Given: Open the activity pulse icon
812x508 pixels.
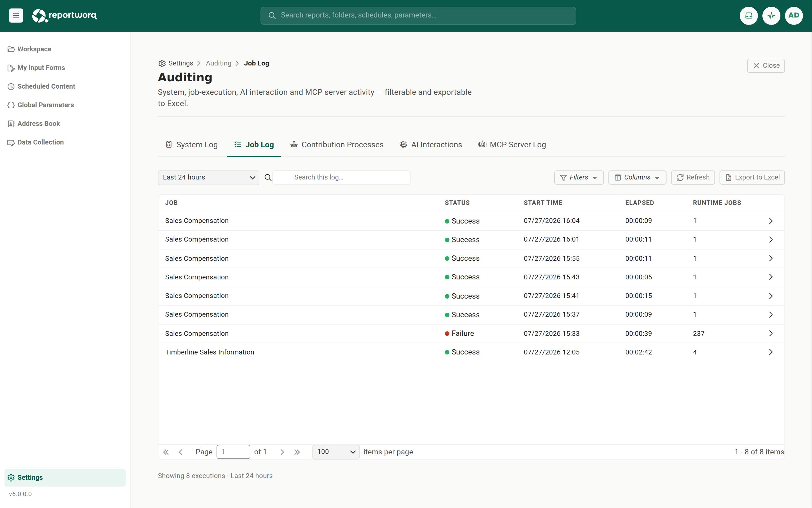Looking at the screenshot, I should [771, 16].
